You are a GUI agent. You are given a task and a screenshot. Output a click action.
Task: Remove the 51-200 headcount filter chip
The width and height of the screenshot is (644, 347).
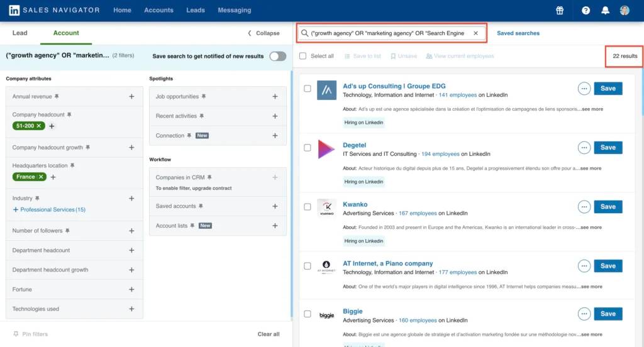(39, 126)
